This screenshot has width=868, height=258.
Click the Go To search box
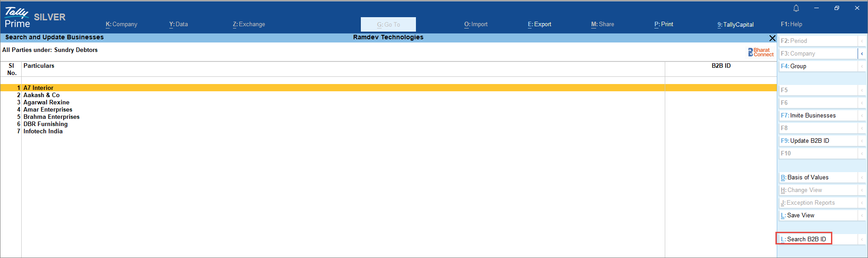(388, 24)
